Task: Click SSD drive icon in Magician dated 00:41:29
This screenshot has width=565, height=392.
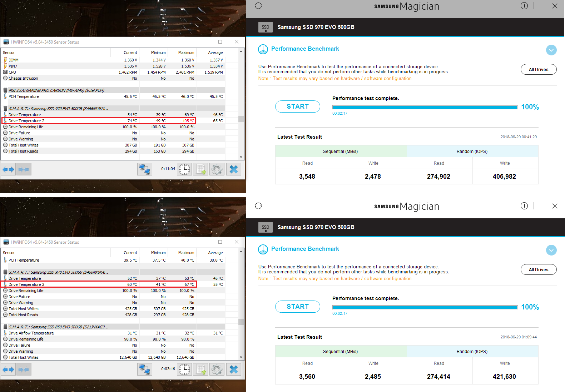Action: (266, 27)
